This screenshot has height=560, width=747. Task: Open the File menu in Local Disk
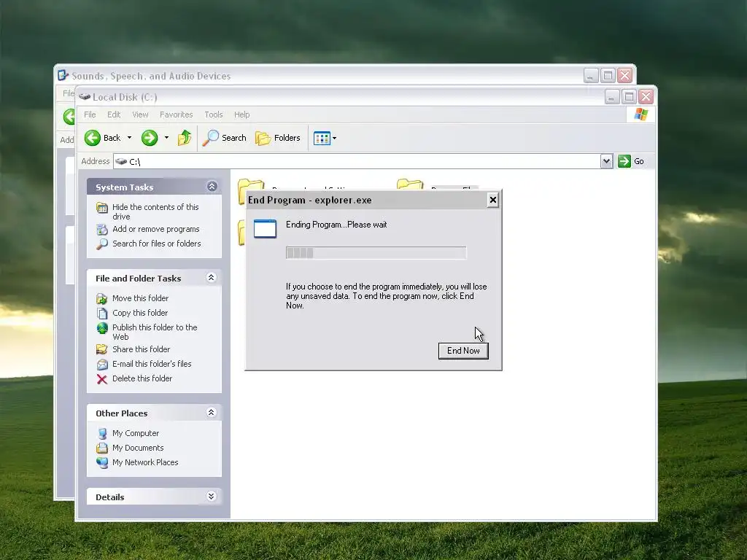90,114
